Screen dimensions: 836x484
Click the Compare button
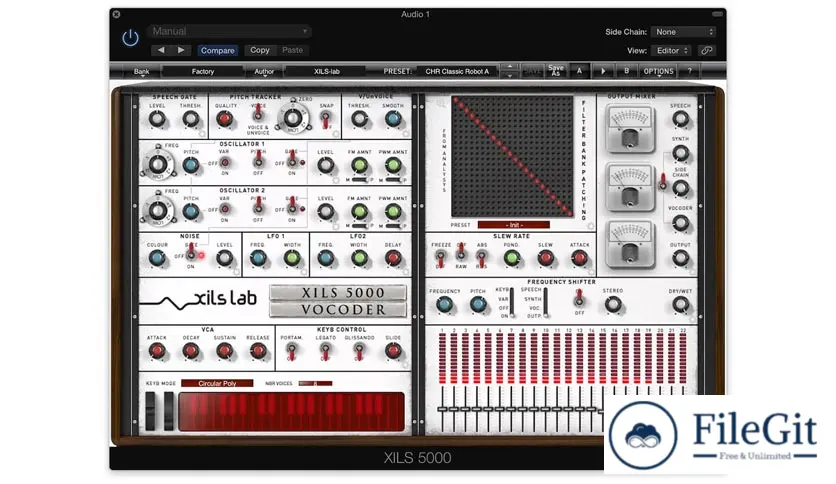tap(218, 50)
